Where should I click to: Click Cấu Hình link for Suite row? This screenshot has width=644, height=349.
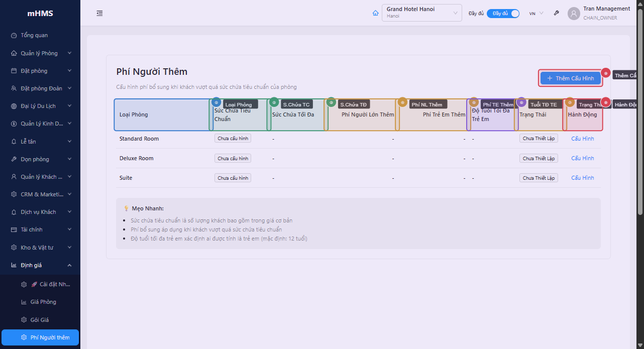(582, 178)
